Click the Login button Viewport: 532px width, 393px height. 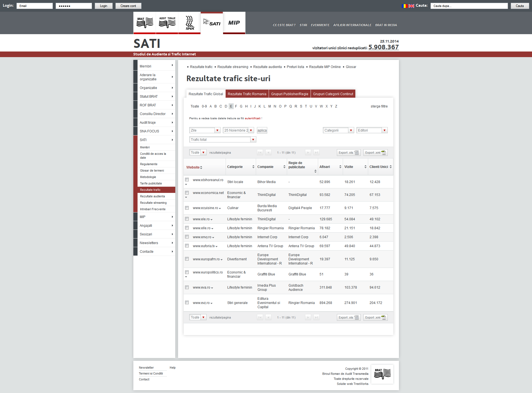[x=103, y=6]
